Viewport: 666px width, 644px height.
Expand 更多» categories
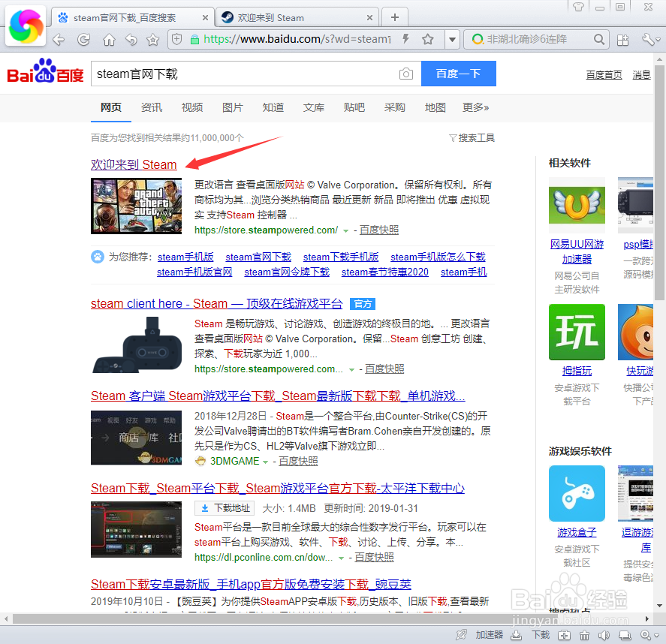click(x=476, y=107)
